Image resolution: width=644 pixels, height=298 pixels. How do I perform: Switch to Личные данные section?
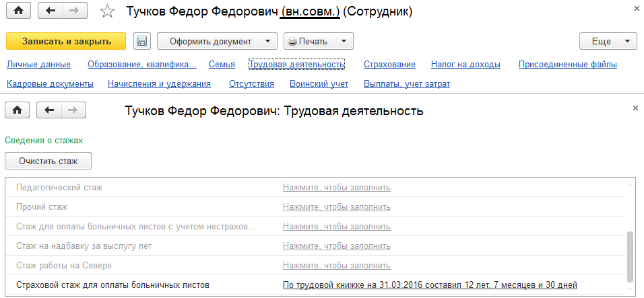point(38,65)
